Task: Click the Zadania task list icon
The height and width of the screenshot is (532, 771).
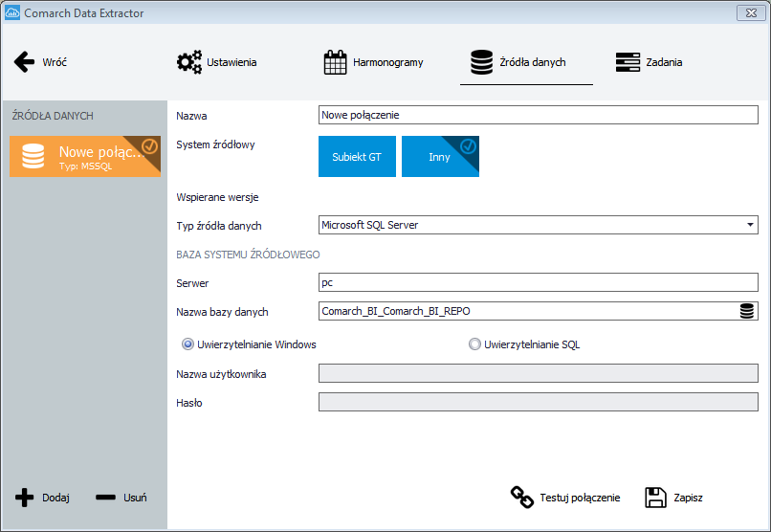Action: tap(628, 62)
